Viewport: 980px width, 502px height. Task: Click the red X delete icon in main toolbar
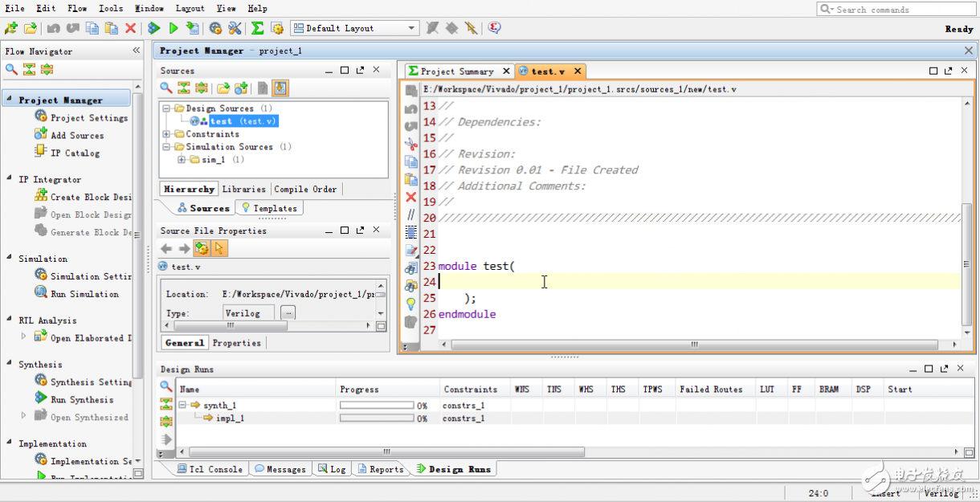[131, 28]
